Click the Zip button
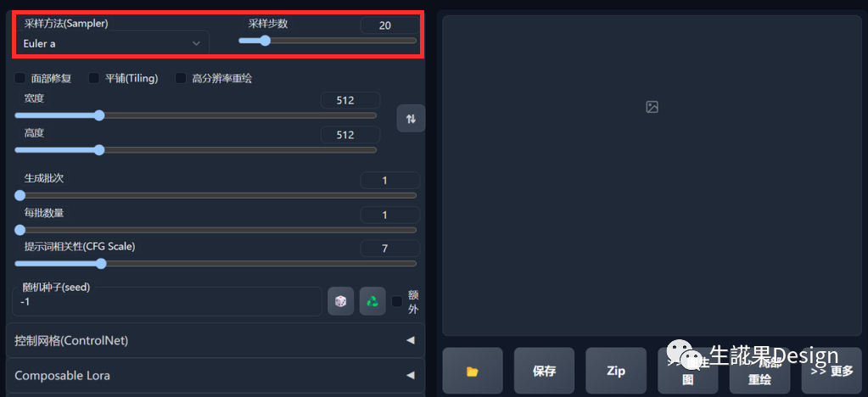 pyautogui.click(x=615, y=371)
